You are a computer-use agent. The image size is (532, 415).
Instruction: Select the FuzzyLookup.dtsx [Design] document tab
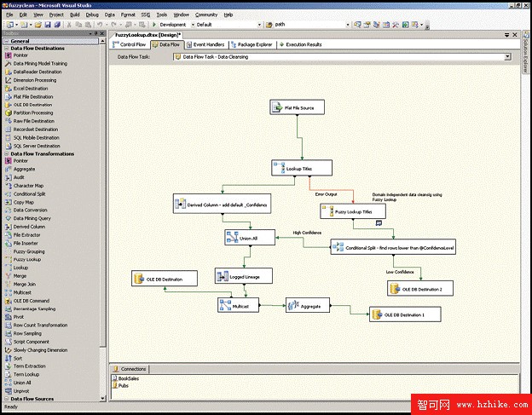pos(147,35)
